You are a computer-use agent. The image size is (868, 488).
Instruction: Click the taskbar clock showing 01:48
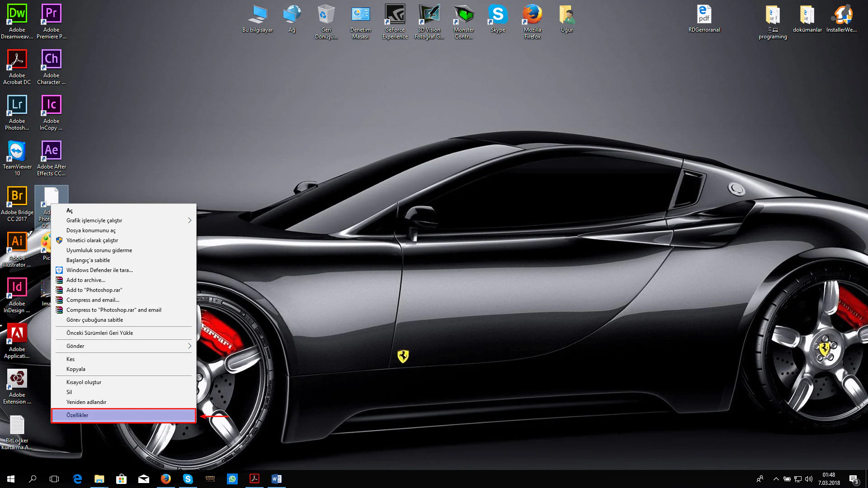(x=829, y=479)
